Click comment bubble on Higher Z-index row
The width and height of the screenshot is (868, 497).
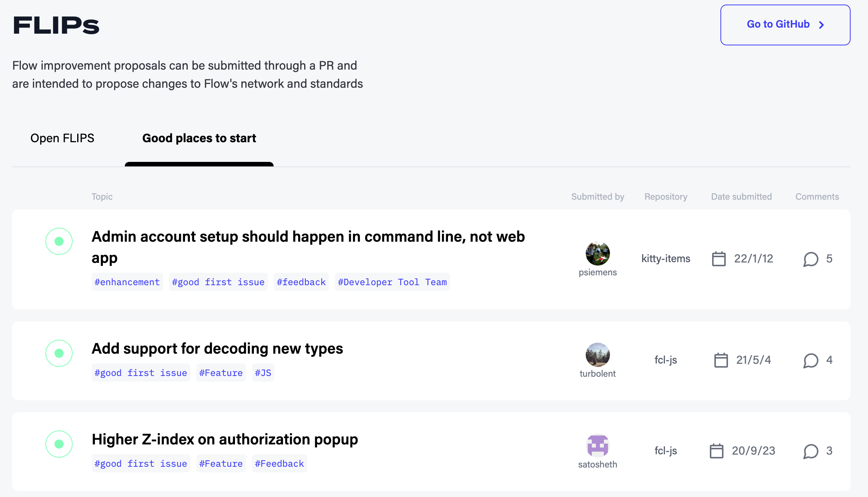(811, 451)
